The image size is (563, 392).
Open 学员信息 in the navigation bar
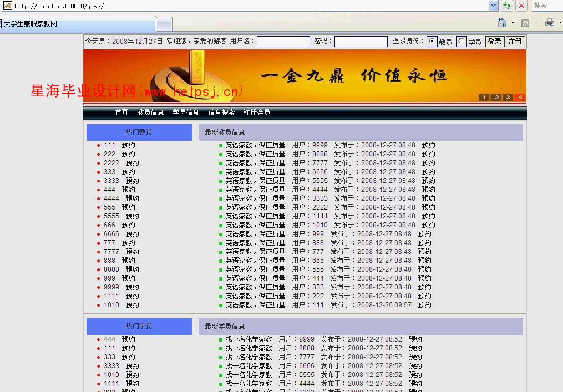pos(186,113)
